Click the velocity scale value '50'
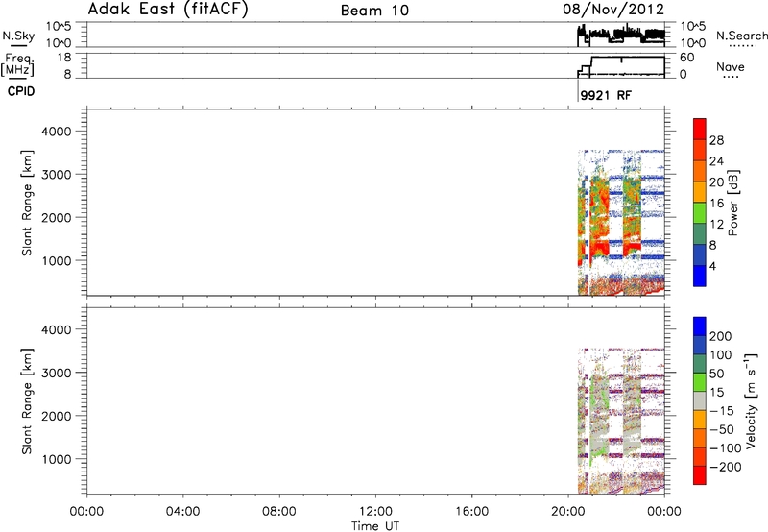This screenshot has width=768, height=532. click(716, 374)
